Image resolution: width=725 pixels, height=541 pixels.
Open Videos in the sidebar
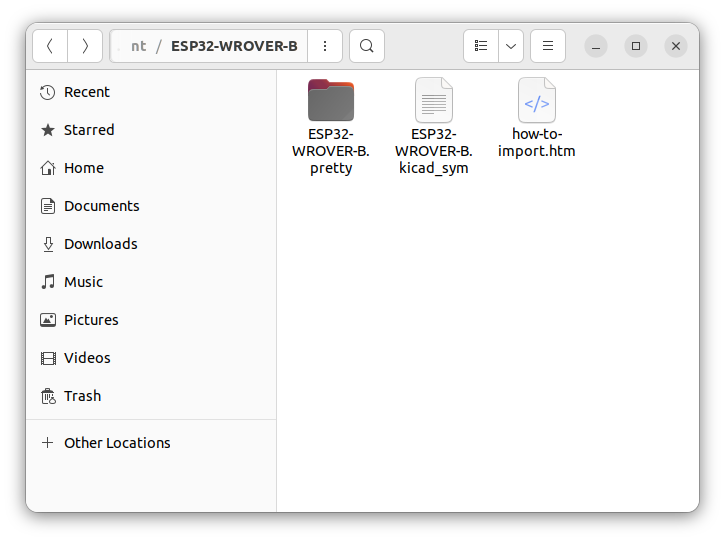[x=151, y=357]
